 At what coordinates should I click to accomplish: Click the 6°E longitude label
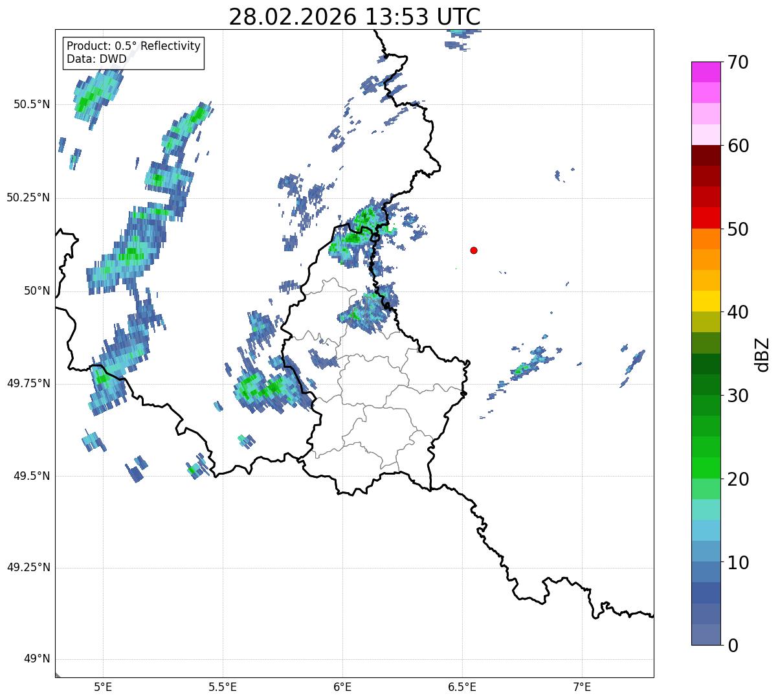click(342, 687)
